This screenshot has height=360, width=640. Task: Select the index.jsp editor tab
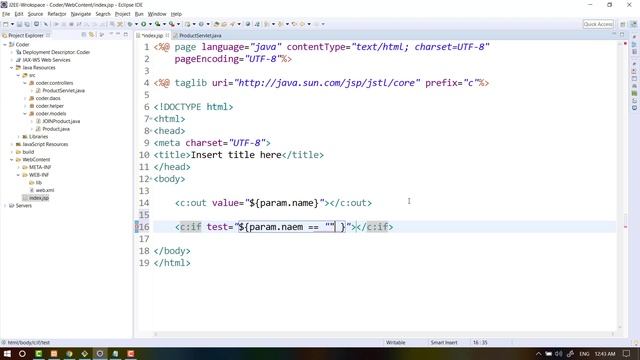153,36
